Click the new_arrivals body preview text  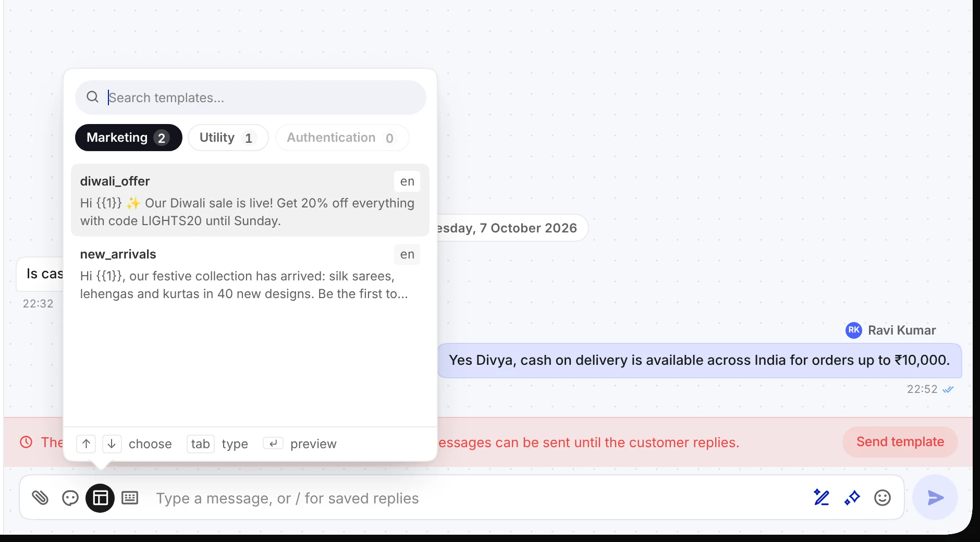coord(244,285)
